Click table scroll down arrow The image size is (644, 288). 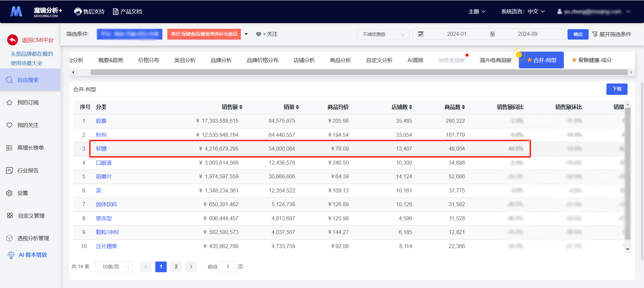point(628,249)
